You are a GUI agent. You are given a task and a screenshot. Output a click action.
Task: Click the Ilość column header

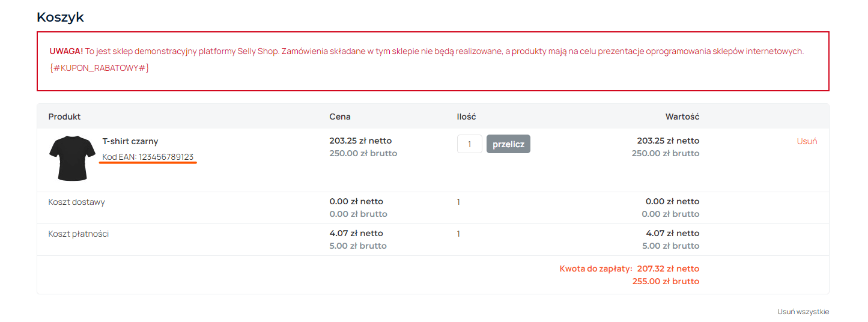[466, 117]
